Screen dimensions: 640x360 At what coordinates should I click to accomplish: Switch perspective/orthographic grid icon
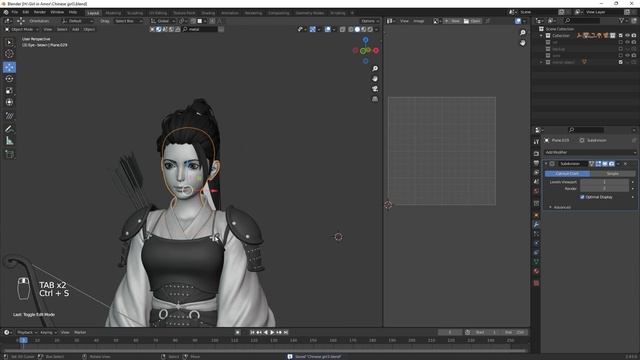(375, 99)
